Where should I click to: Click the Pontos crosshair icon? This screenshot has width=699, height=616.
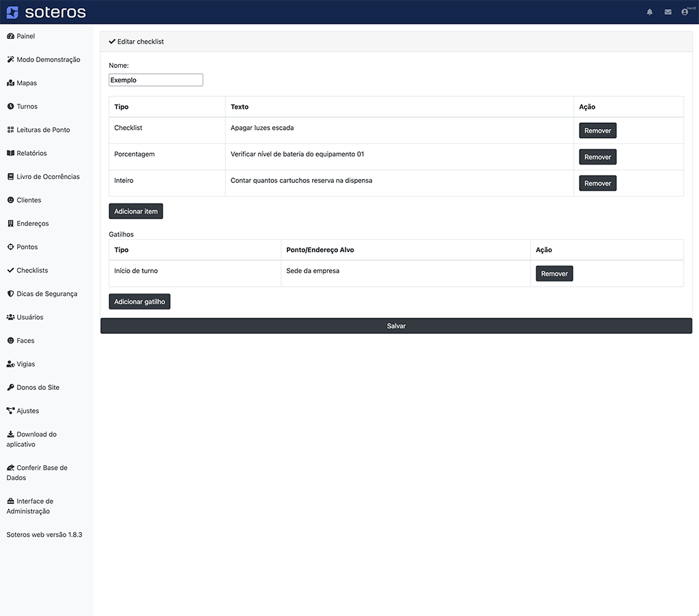point(10,247)
